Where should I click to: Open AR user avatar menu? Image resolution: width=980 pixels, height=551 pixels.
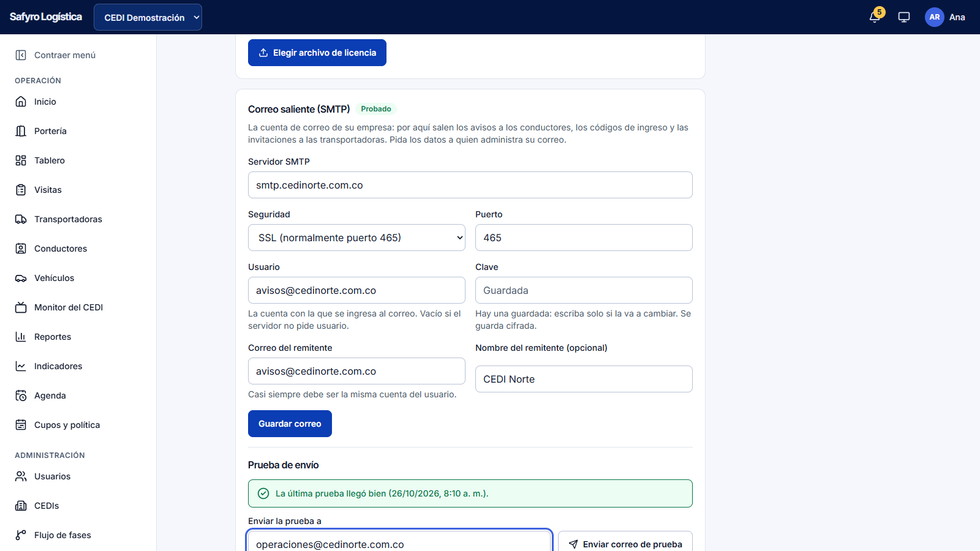click(x=934, y=17)
